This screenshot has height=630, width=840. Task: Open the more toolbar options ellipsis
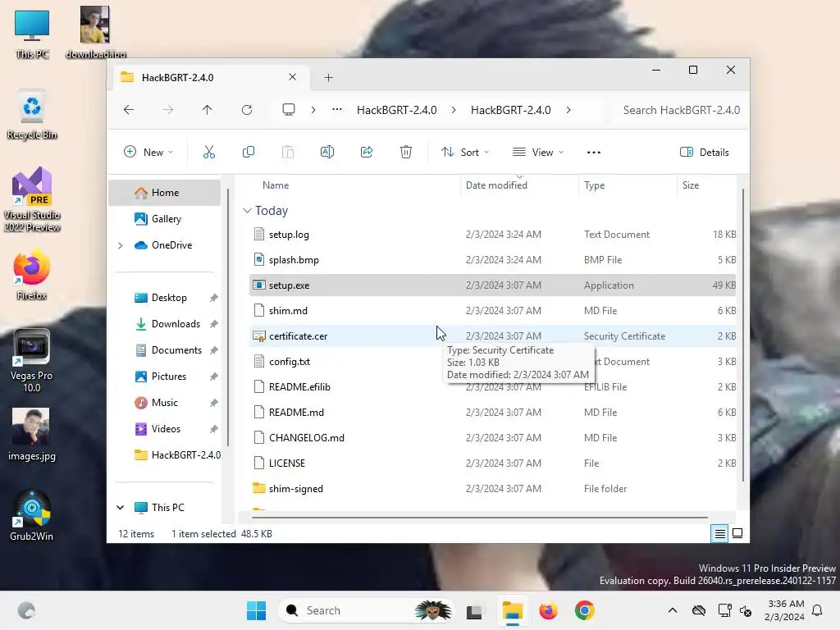click(594, 152)
